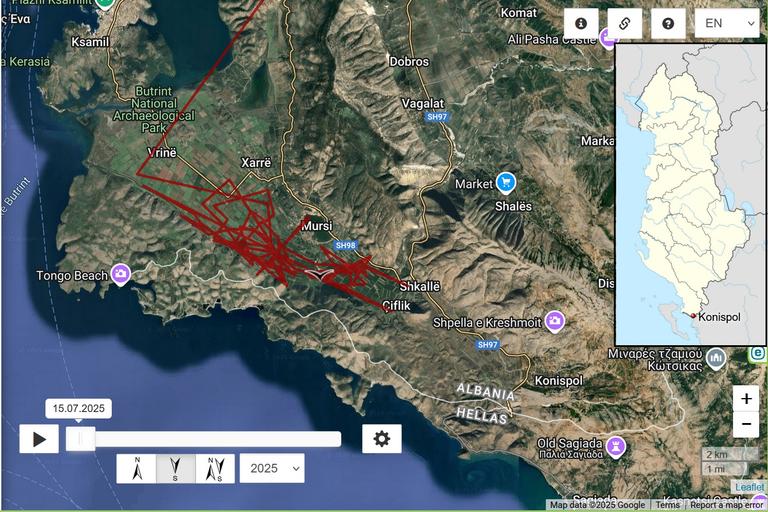Click the timeline slider handle
768x512 pixels.
[81, 439]
